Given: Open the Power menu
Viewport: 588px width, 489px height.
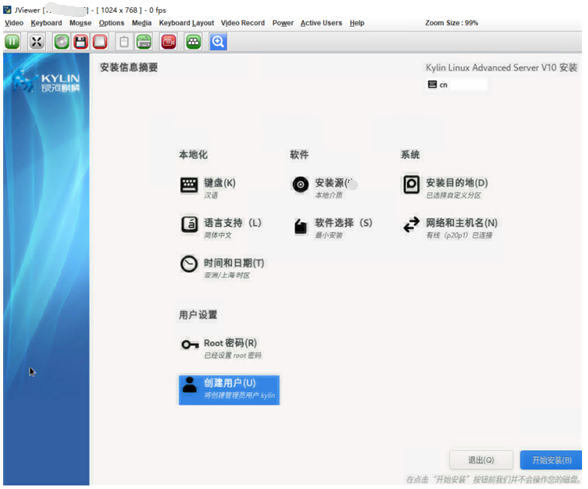Looking at the screenshot, I should [x=283, y=23].
